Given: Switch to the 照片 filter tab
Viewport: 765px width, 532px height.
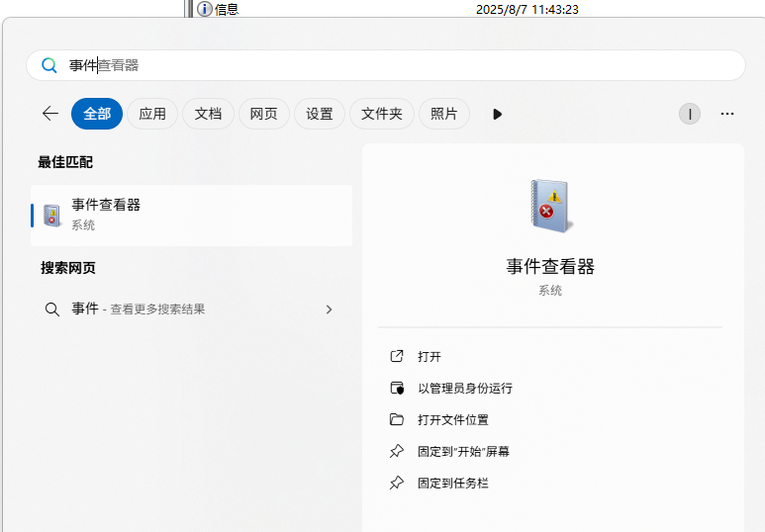Looking at the screenshot, I should [x=444, y=114].
